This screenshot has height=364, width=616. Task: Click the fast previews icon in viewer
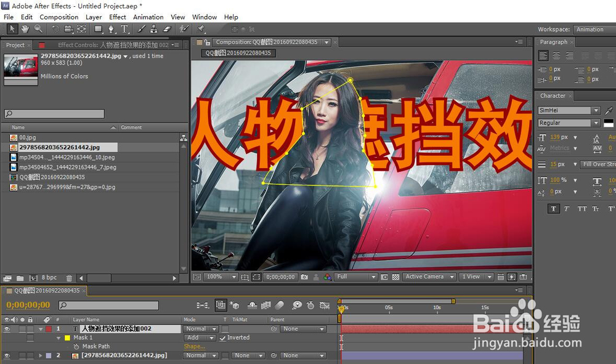point(511,277)
